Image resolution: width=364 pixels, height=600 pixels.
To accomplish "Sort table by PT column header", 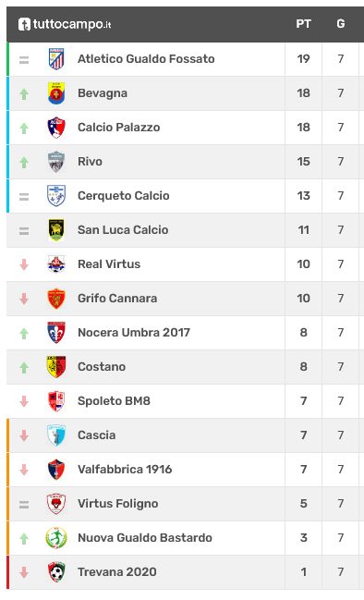I will 303,24.
